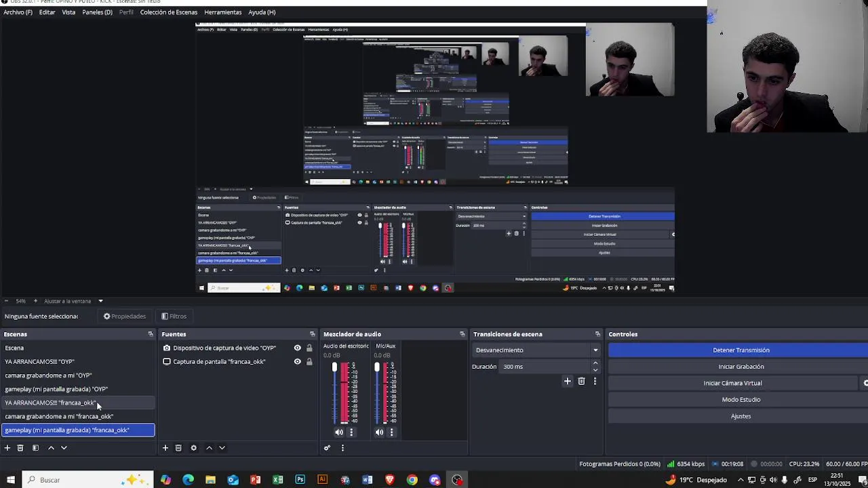Open Herramientas menu
The width and height of the screenshot is (868, 488).
[x=222, y=12]
